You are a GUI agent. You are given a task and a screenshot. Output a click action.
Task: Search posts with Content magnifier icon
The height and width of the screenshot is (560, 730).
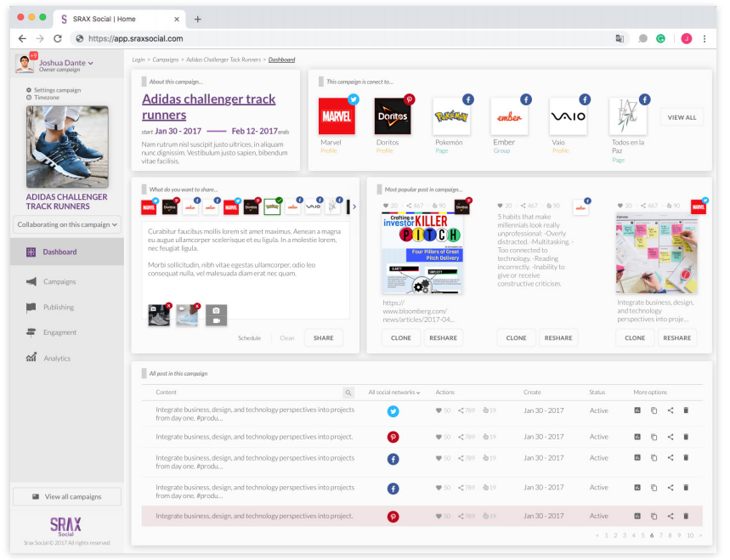coord(348,393)
